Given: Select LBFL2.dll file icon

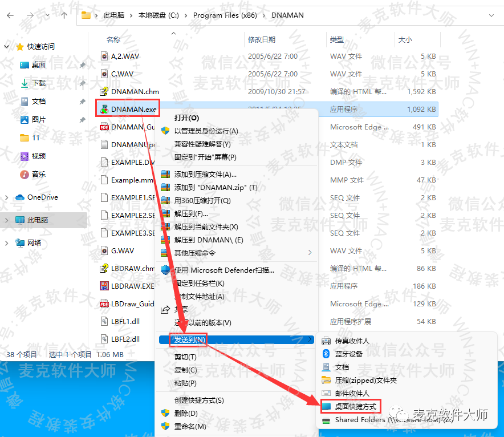Looking at the screenshot, I should click(x=104, y=339).
